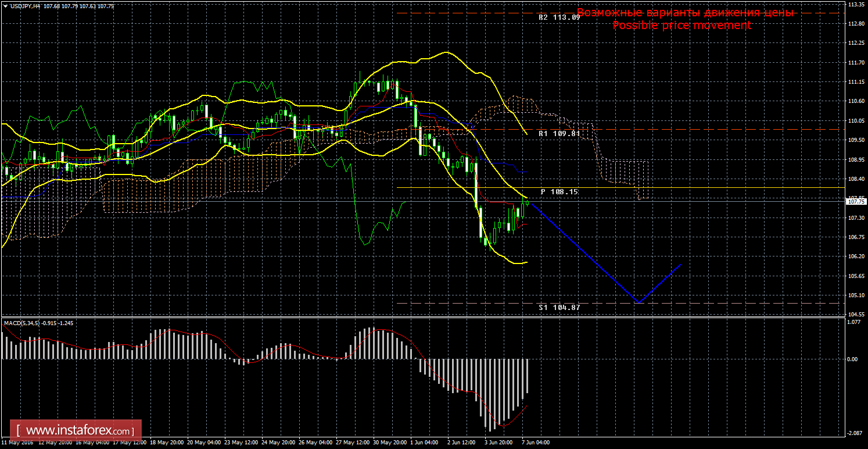868x449 pixels.
Task: Click the 26 May 04:00 time label
Action: click(x=315, y=443)
